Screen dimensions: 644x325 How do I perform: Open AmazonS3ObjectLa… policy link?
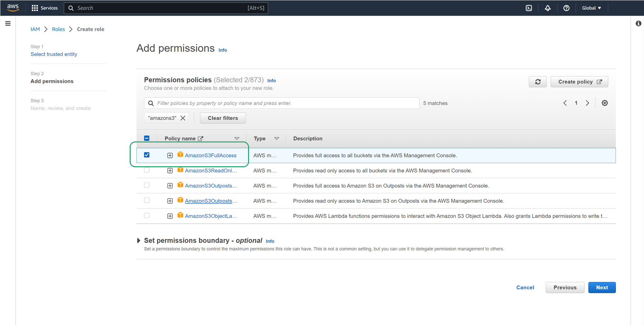(211, 216)
